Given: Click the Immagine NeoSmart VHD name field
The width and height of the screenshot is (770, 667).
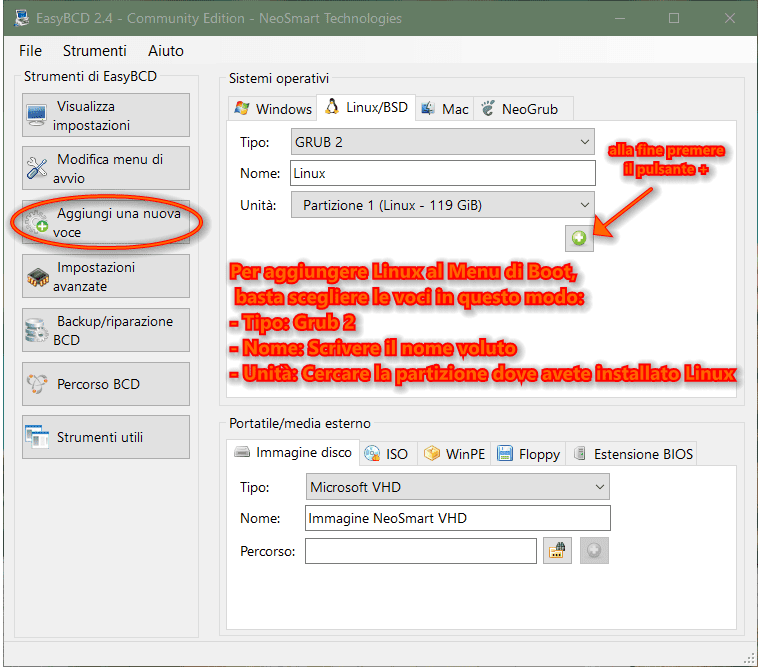Looking at the screenshot, I should (x=457, y=518).
